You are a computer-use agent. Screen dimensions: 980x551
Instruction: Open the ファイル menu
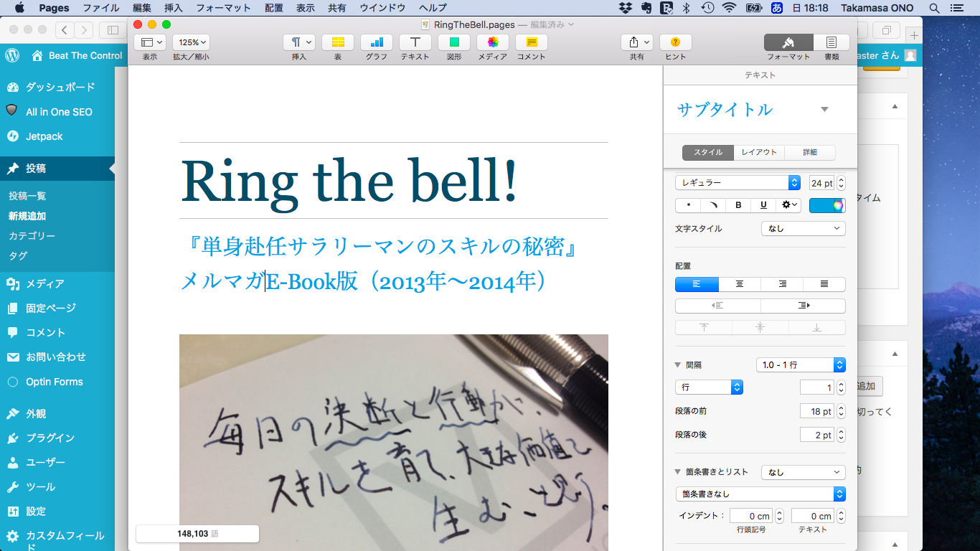click(101, 8)
